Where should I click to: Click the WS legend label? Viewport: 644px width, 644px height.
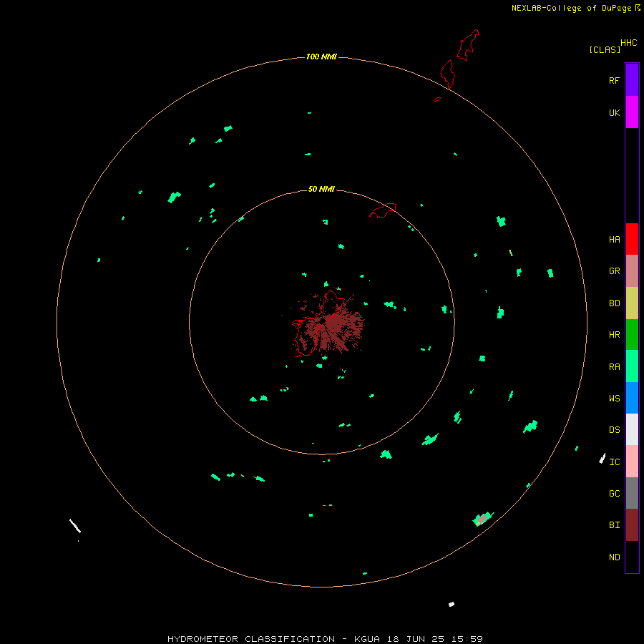point(614,398)
